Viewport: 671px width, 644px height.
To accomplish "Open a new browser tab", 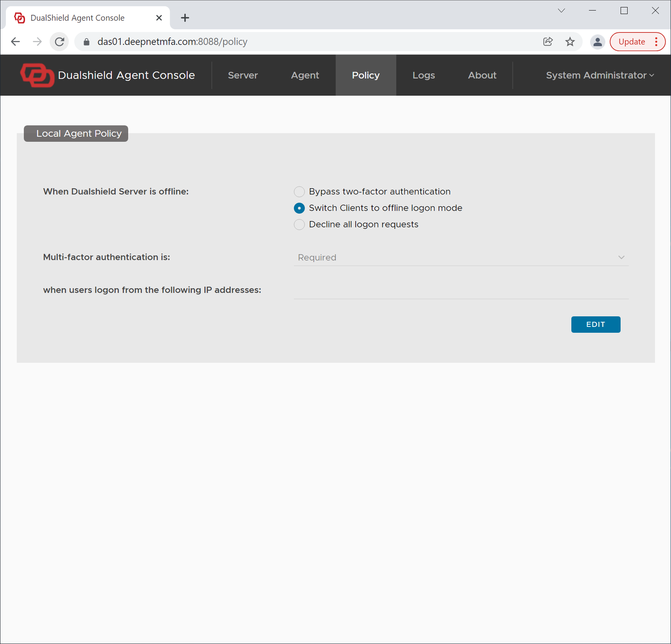I will pos(185,18).
